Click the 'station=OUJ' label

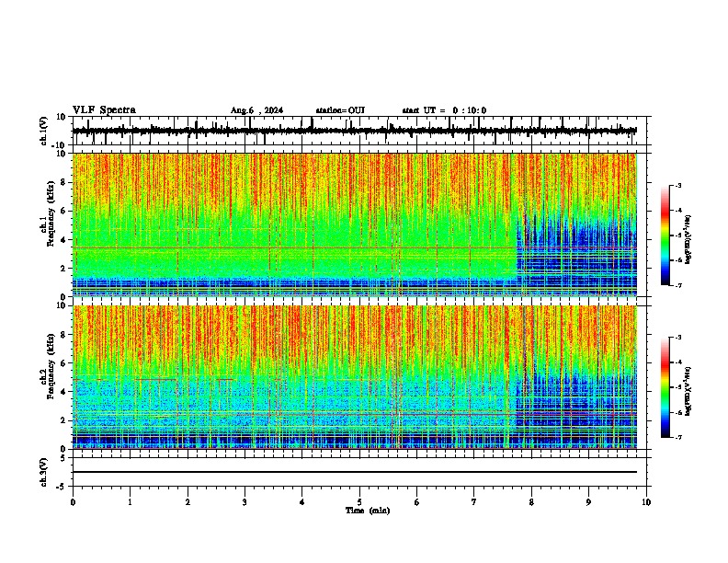340,110
